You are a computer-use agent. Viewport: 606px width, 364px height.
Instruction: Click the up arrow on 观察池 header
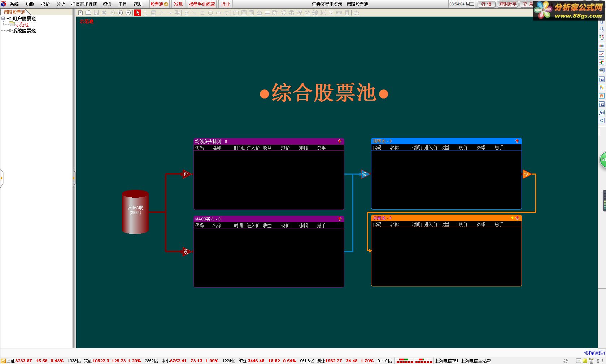[517, 141]
